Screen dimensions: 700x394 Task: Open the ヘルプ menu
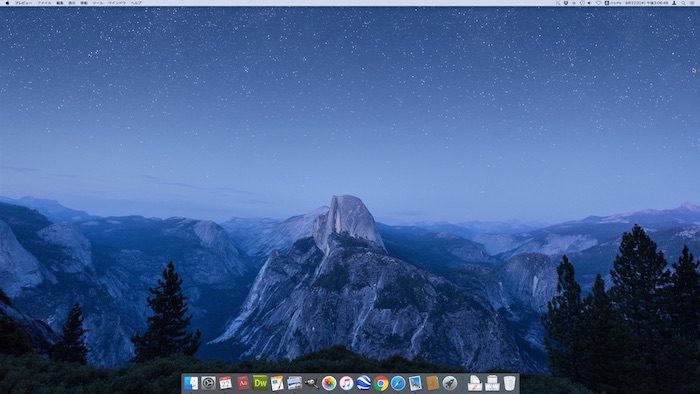(136, 3)
